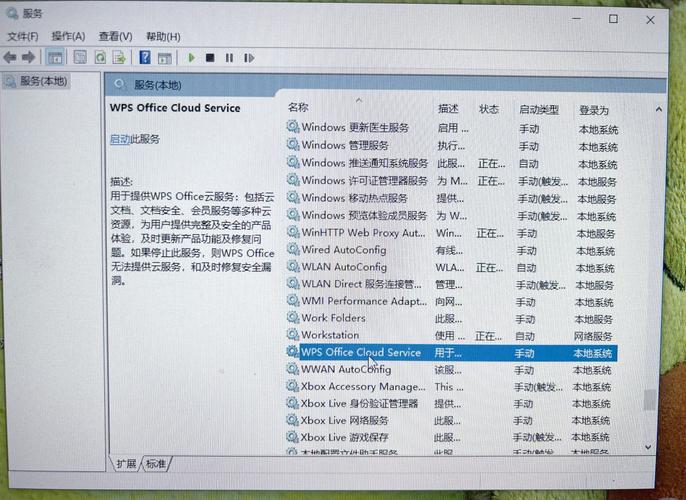Stop the service with square icon
The width and height of the screenshot is (686, 500).
coord(210,57)
